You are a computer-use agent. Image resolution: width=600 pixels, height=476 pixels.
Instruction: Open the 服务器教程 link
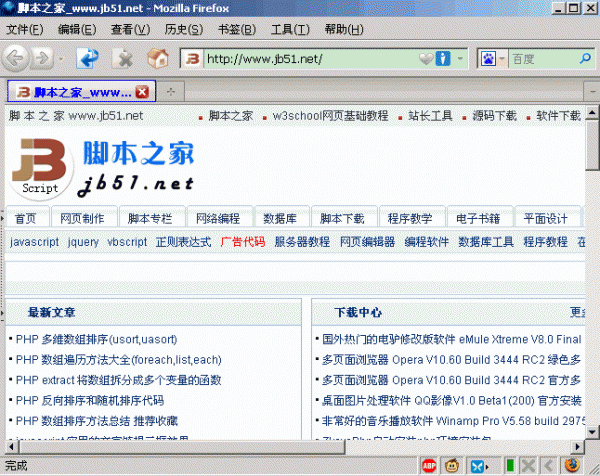click(302, 242)
